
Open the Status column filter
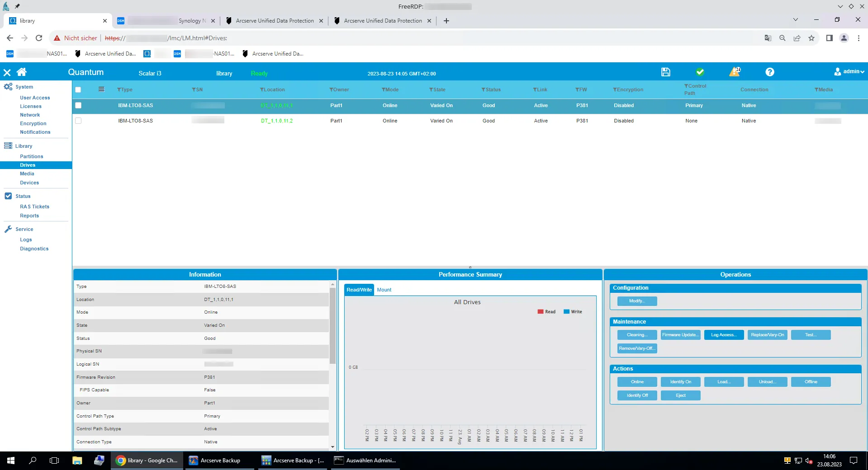coord(483,89)
